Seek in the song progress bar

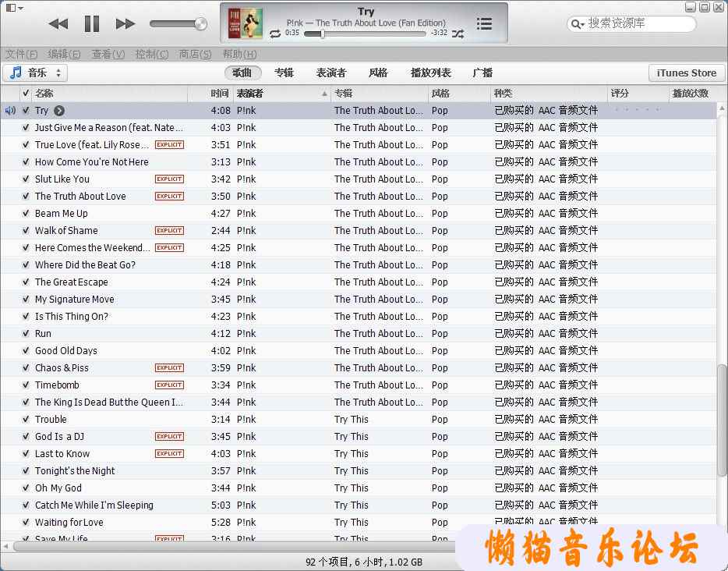(x=365, y=34)
